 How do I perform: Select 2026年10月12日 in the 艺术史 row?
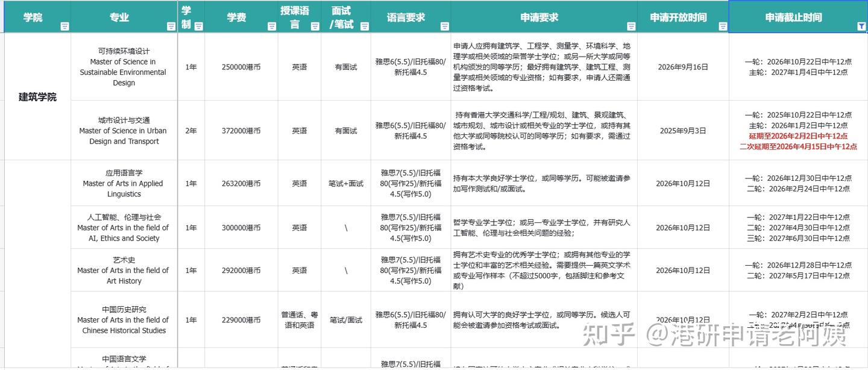683,270
